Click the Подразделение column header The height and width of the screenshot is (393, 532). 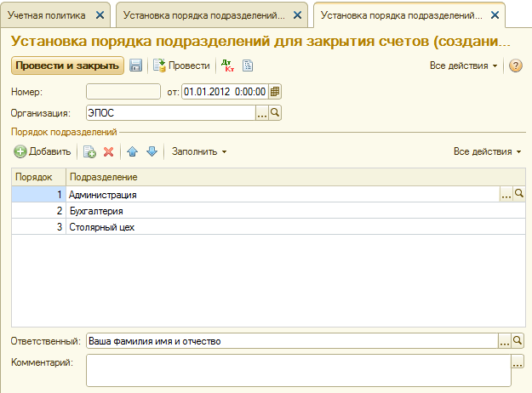tap(295, 177)
